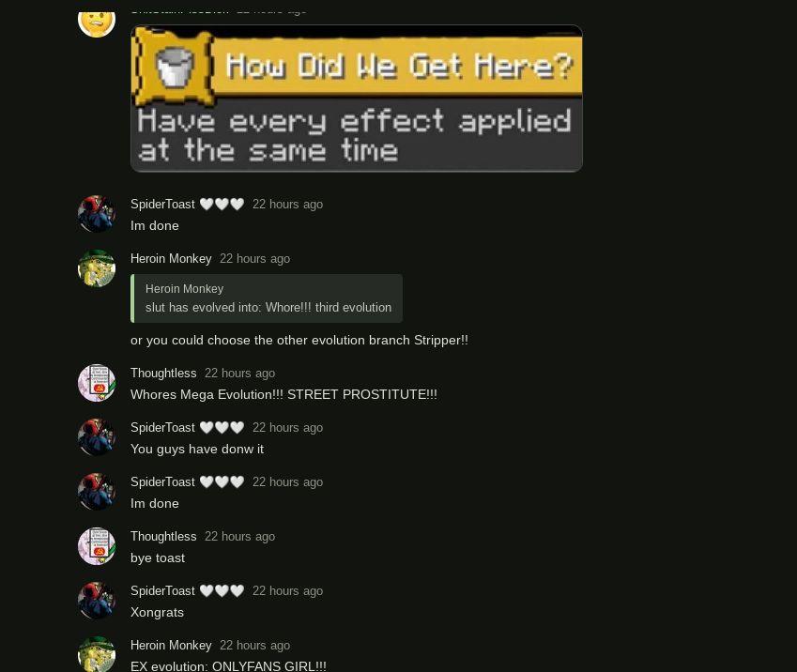Click Heroin Monkey avatar beside the ONLYFANS message
Screen dimensions: 797x672
pyautogui.click(x=97, y=654)
